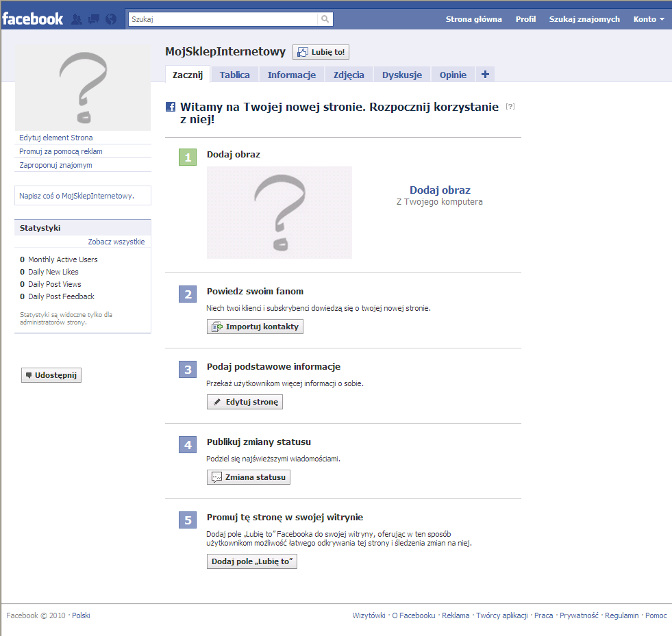Open Prywatność footer link
The image size is (672, 636).
tap(579, 615)
